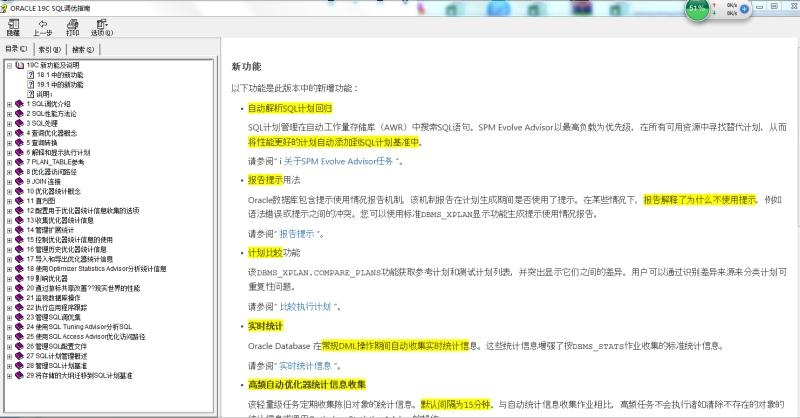Click the book icon for 5 查询转换
The image size is (800, 418).
pos(19,143)
